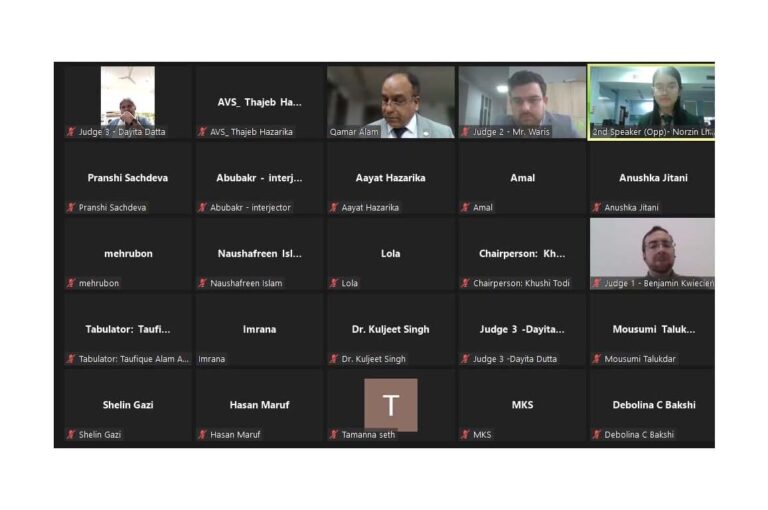
Task: Click large bold "Abubakr - interj..." display name
Action: pos(260,178)
